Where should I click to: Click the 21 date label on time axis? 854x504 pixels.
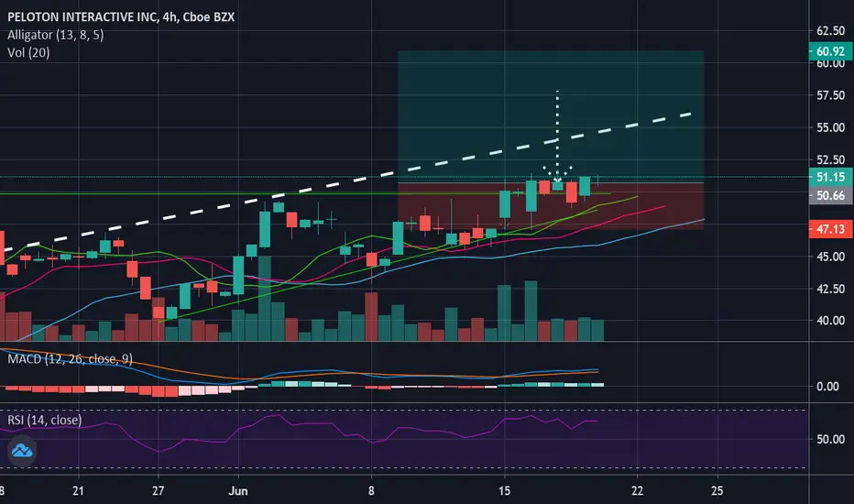coord(79,491)
